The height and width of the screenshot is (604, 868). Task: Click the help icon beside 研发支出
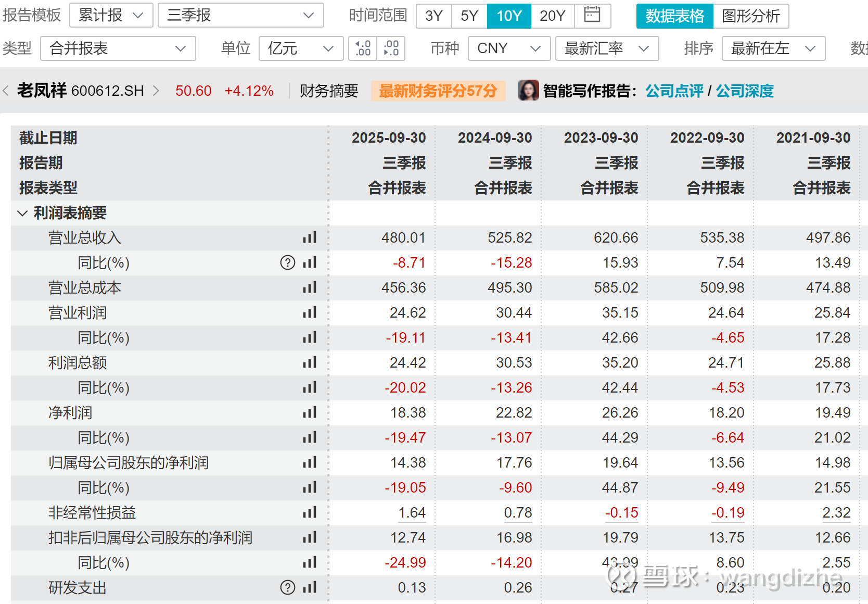pos(287,587)
